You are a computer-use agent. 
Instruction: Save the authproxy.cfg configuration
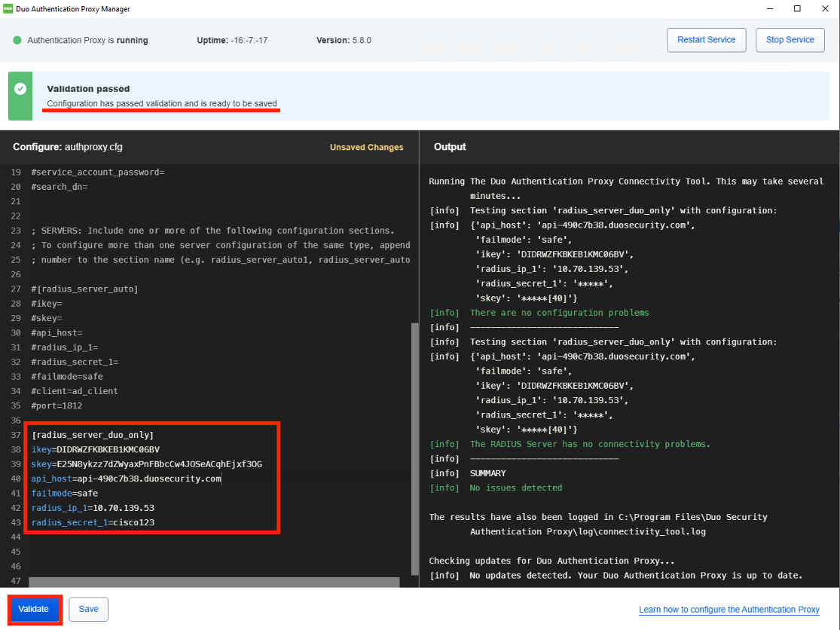click(88, 609)
